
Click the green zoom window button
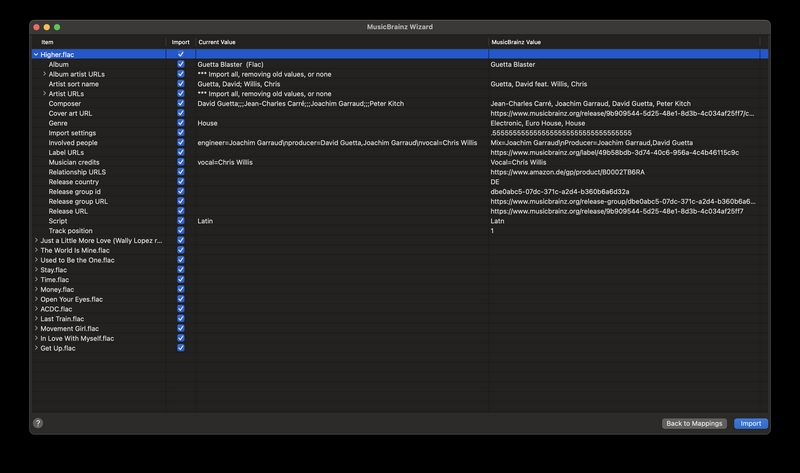[x=57, y=27]
